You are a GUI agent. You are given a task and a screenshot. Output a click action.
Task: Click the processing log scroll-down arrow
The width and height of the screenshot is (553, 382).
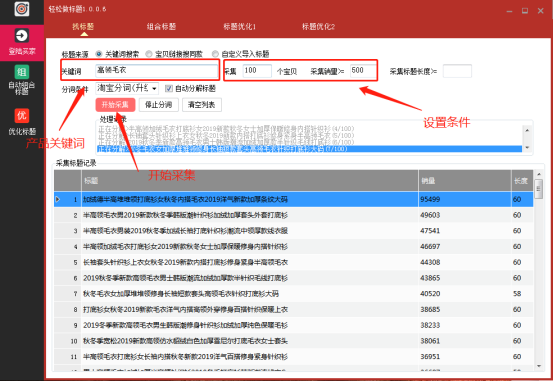pos(527,148)
